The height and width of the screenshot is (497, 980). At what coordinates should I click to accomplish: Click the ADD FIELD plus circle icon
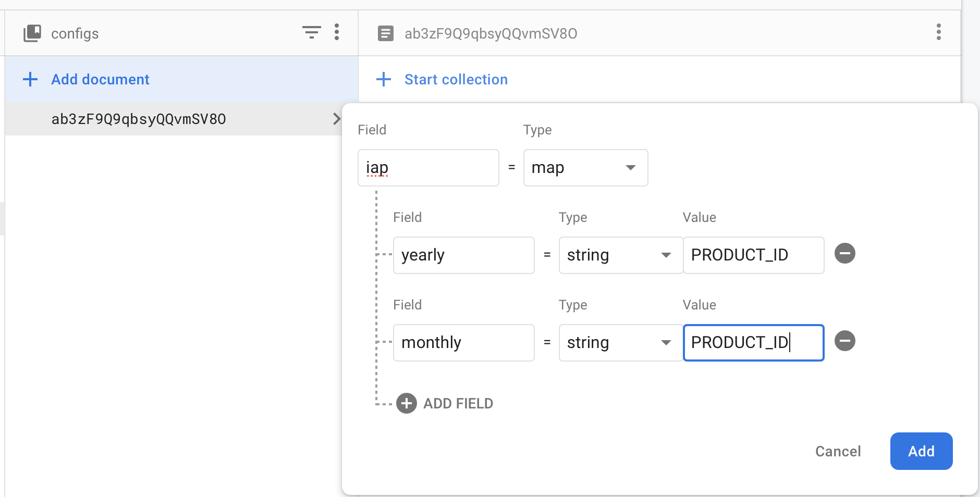click(407, 403)
